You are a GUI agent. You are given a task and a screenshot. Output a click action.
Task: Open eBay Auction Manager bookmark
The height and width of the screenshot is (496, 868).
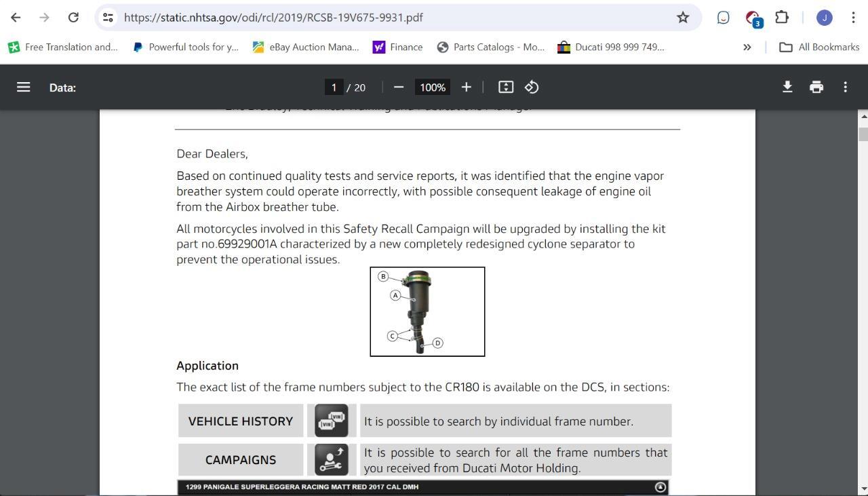[306, 47]
